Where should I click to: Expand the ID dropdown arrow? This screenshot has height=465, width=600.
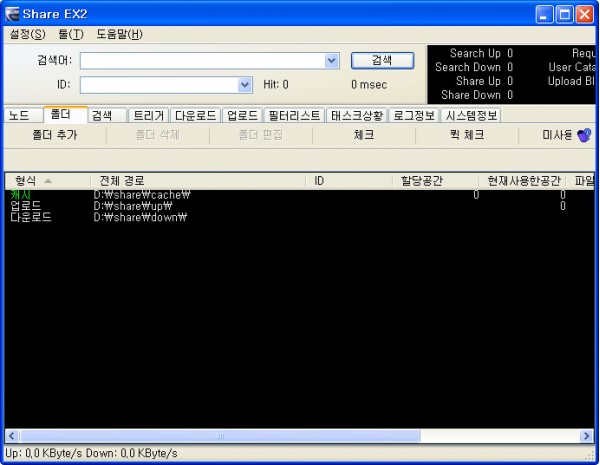click(x=245, y=85)
